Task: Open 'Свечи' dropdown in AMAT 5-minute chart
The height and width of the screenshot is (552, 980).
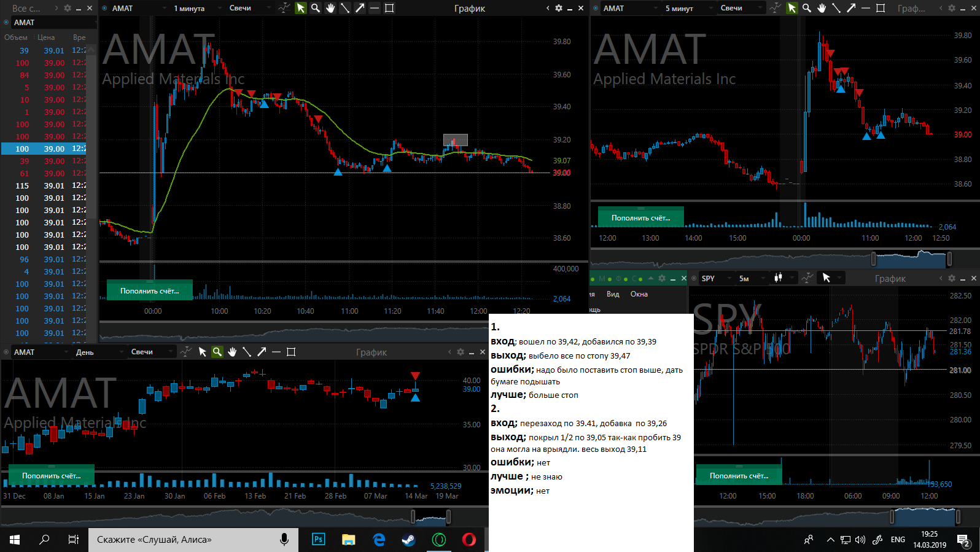Action: click(742, 8)
